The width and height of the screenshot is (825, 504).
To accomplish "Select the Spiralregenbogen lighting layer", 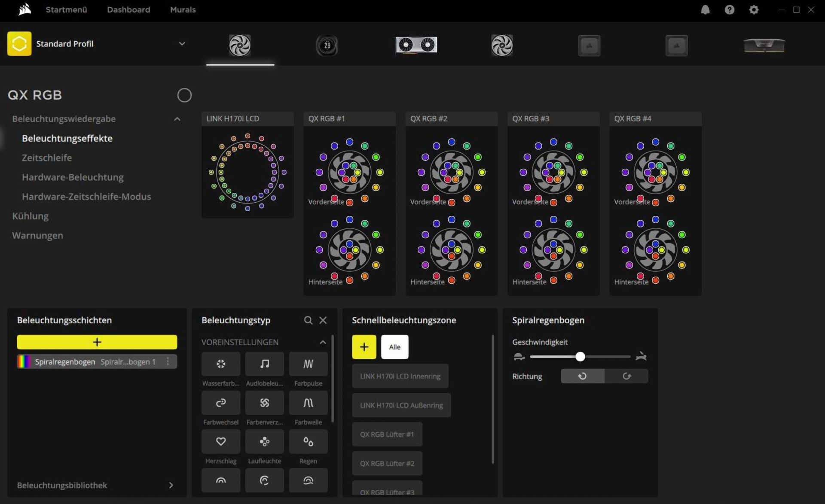I will point(97,361).
